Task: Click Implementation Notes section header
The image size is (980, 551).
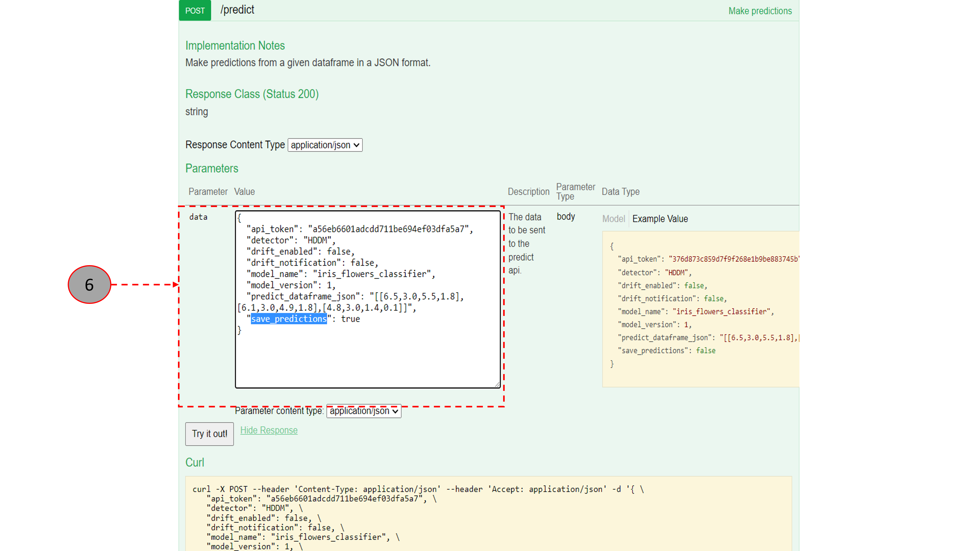Action: [x=235, y=45]
